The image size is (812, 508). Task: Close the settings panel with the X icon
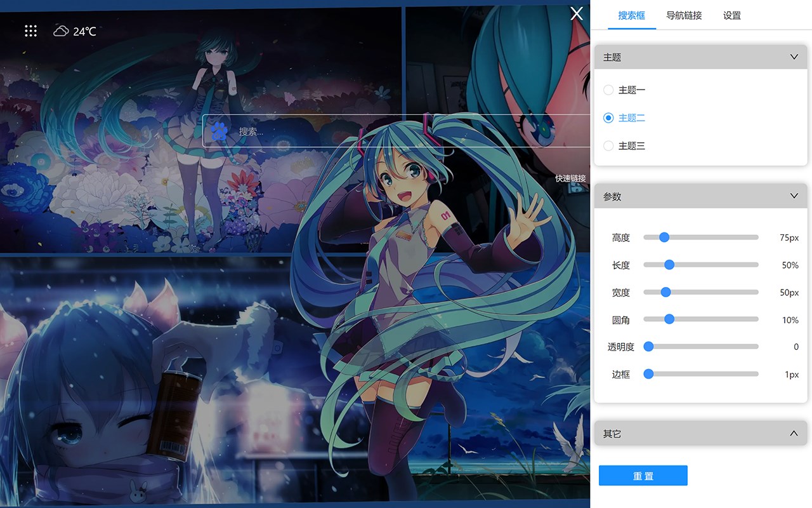(x=576, y=13)
